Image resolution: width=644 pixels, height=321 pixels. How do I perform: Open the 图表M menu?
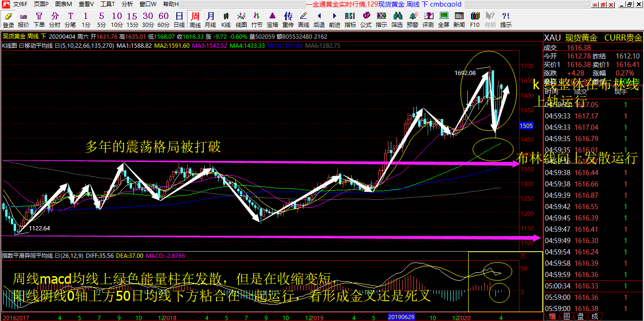(63, 4)
